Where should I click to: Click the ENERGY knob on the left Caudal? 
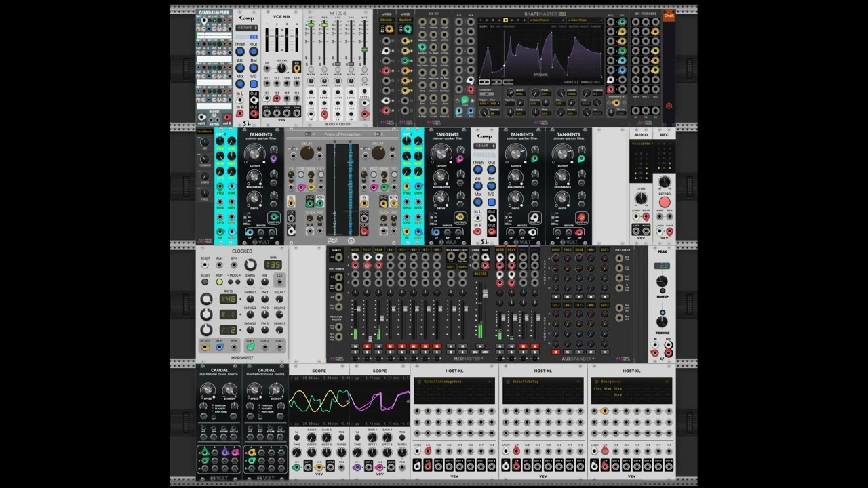pos(230,390)
